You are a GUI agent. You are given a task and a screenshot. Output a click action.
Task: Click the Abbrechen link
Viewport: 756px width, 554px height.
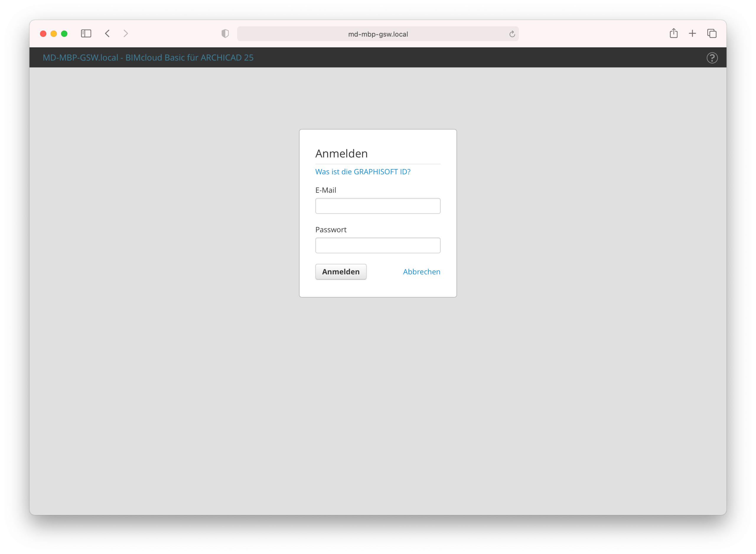click(x=421, y=272)
